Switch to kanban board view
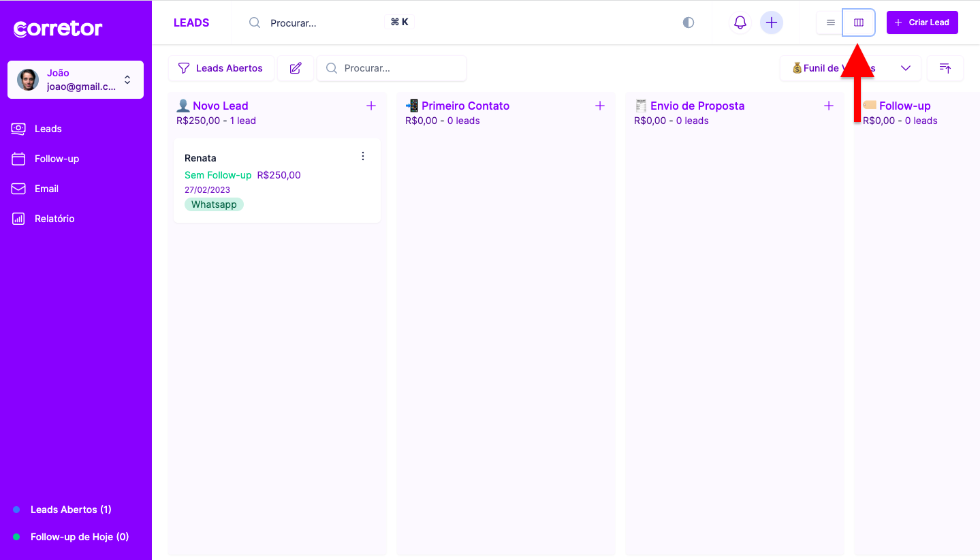This screenshot has height=560, width=980. click(859, 22)
